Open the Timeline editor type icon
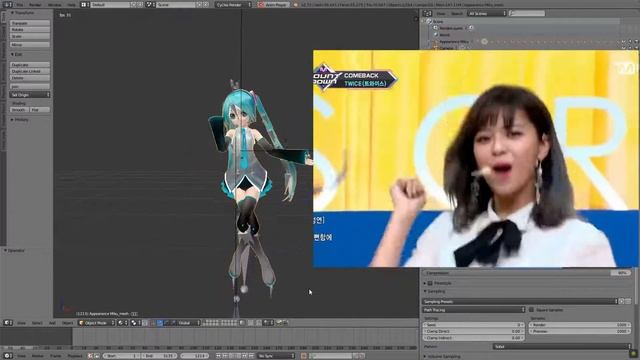Viewport: 640px width, 360px height. pyautogui.click(x=8, y=356)
